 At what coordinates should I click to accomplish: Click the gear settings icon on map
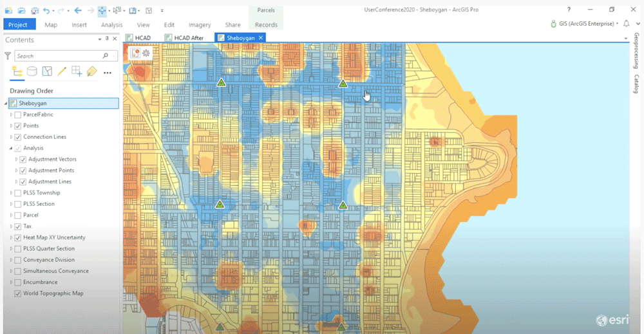(146, 53)
